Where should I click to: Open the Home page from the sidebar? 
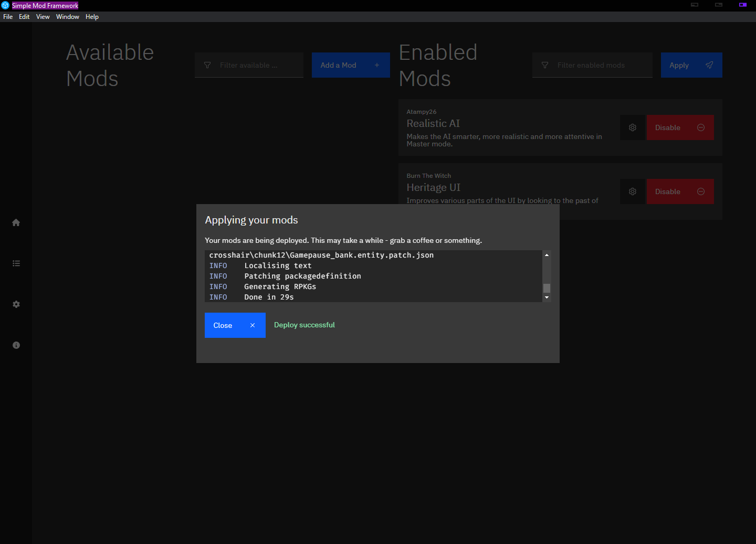pos(16,222)
